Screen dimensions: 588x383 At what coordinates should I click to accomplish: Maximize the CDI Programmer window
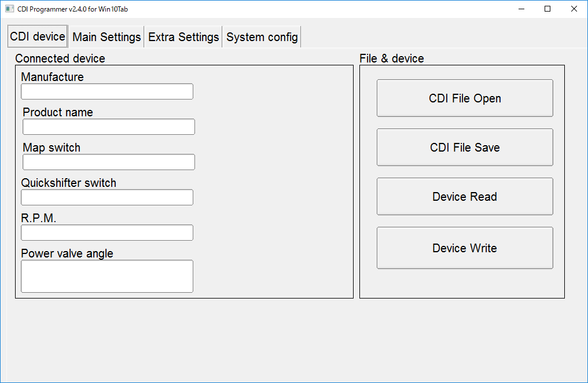click(x=547, y=9)
